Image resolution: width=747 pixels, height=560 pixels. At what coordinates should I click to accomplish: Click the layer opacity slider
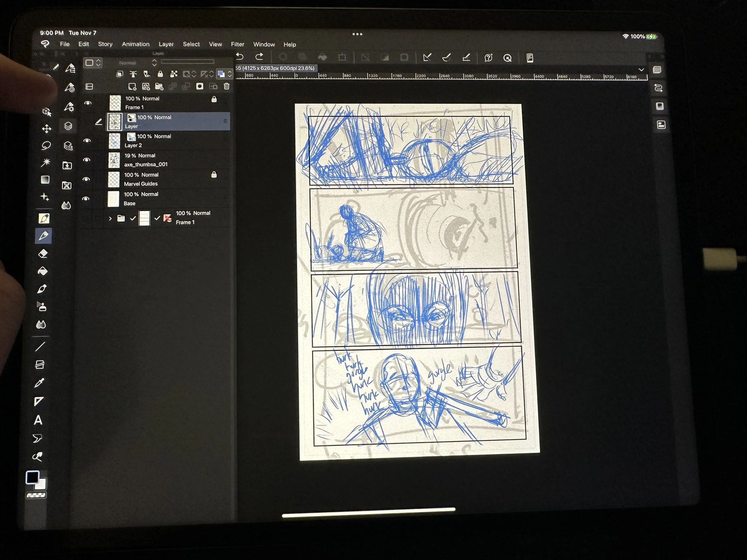(x=188, y=62)
